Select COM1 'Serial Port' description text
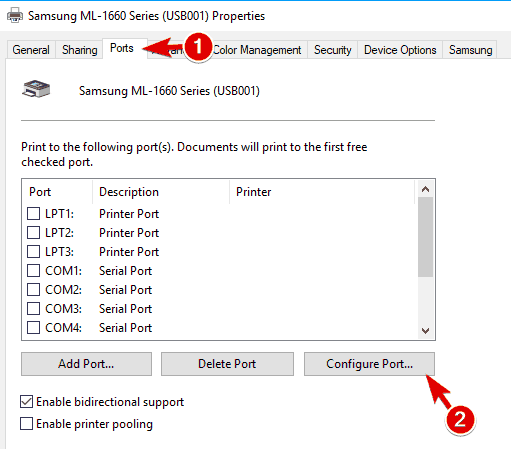The height and width of the screenshot is (449, 511). [125, 271]
